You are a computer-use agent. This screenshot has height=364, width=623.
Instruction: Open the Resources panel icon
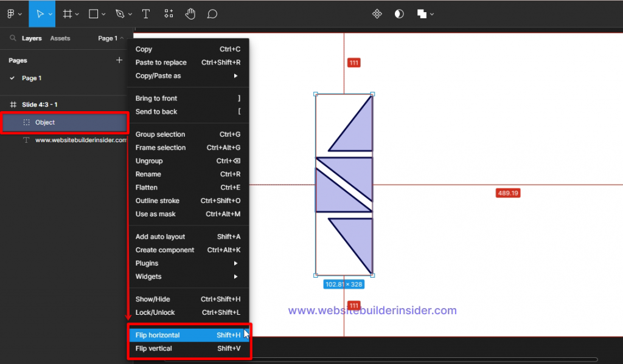click(169, 13)
